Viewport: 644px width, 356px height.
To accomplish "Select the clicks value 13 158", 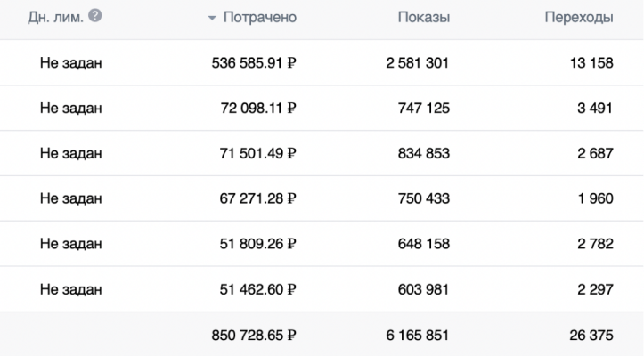I will point(591,63).
